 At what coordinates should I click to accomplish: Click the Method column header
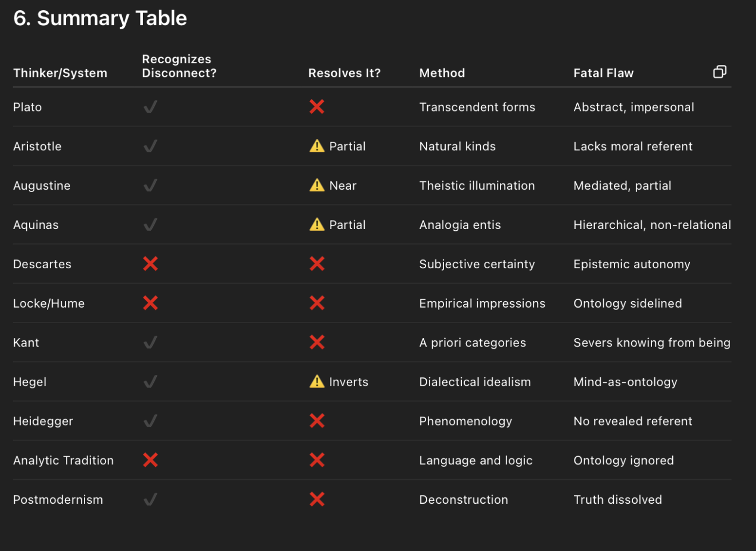pos(442,73)
